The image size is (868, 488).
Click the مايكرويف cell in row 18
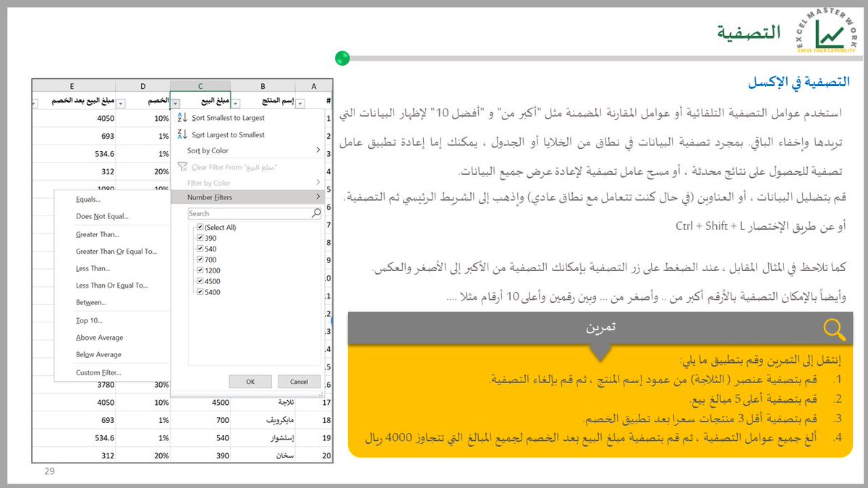pos(263,420)
